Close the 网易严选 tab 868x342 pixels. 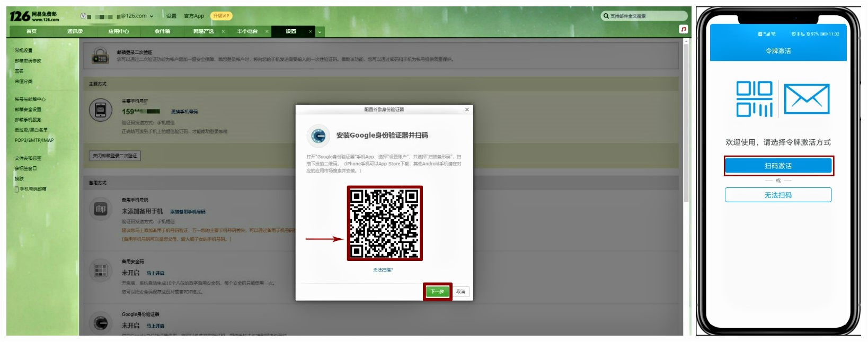pos(223,32)
